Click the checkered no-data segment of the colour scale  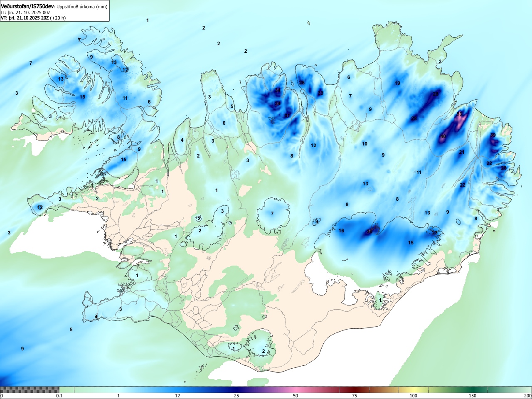pos(30,389)
